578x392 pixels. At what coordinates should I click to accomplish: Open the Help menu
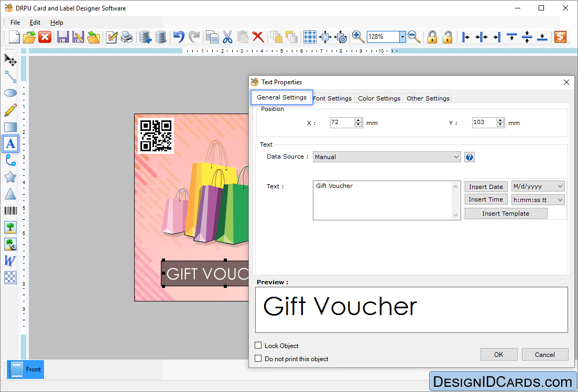click(x=57, y=23)
